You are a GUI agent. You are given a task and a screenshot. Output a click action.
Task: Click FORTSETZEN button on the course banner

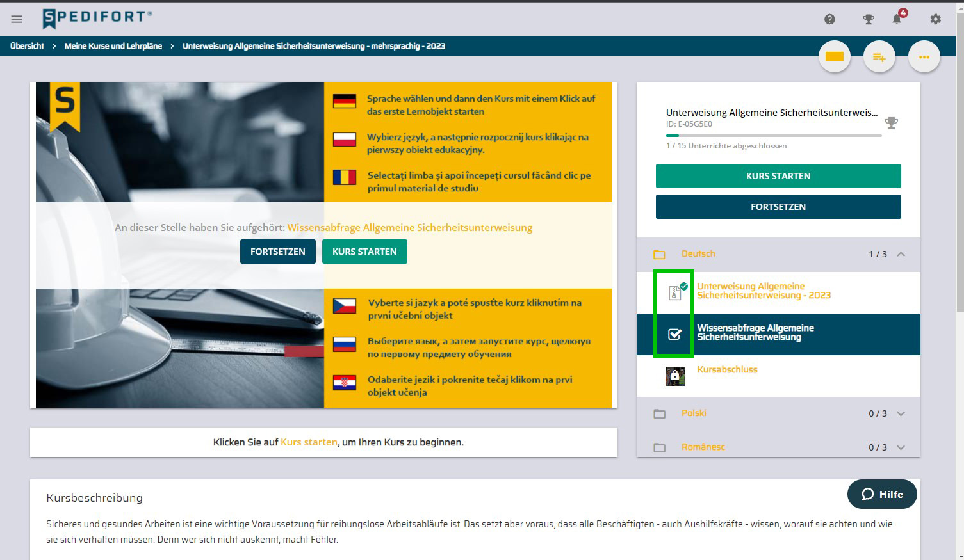pos(277,252)
